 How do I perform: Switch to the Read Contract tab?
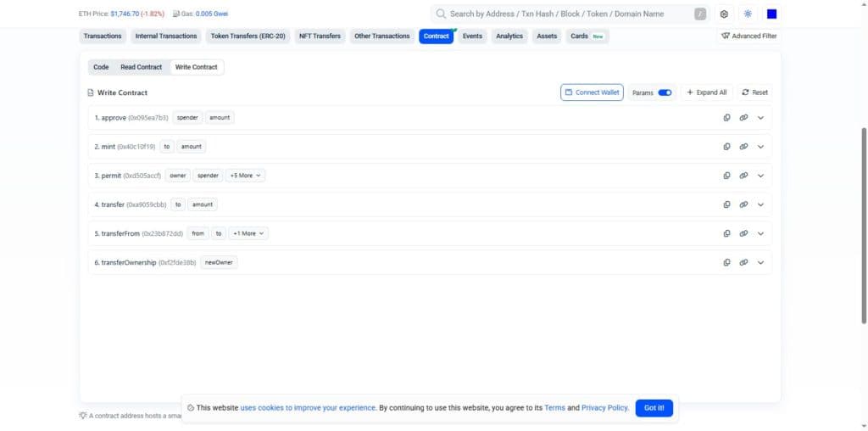tap(142, 67)
